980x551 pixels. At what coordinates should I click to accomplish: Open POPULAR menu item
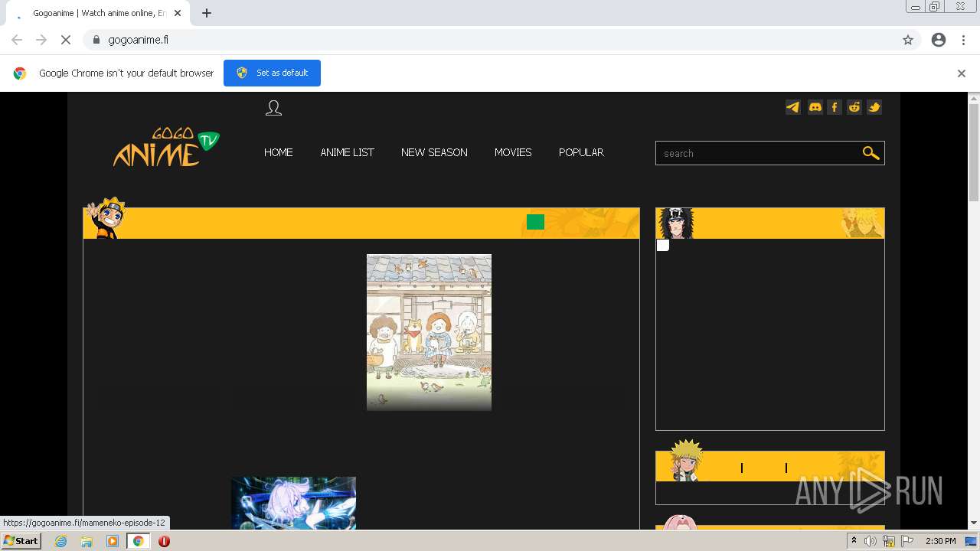point(581,152)
